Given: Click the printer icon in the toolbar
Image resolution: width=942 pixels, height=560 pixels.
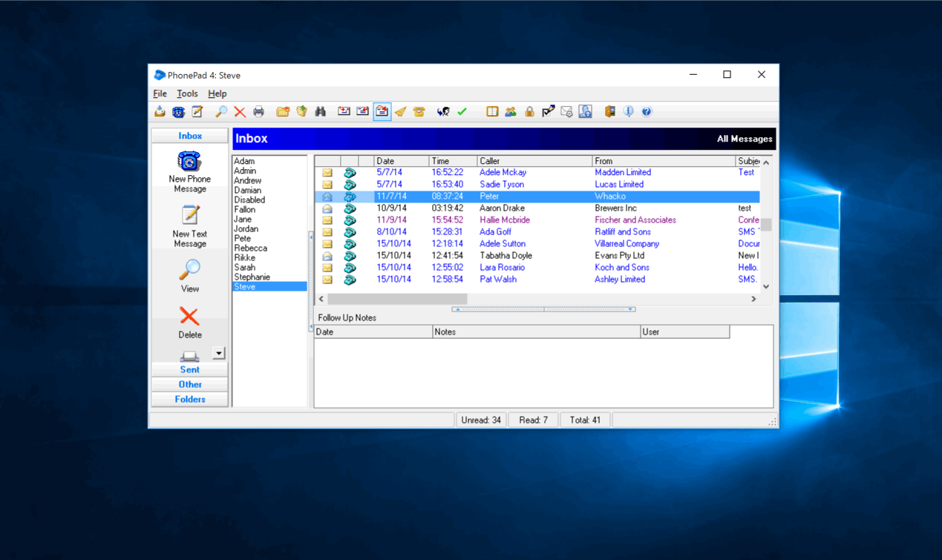Looking at the screenshot, I should [x=258, y=112].
